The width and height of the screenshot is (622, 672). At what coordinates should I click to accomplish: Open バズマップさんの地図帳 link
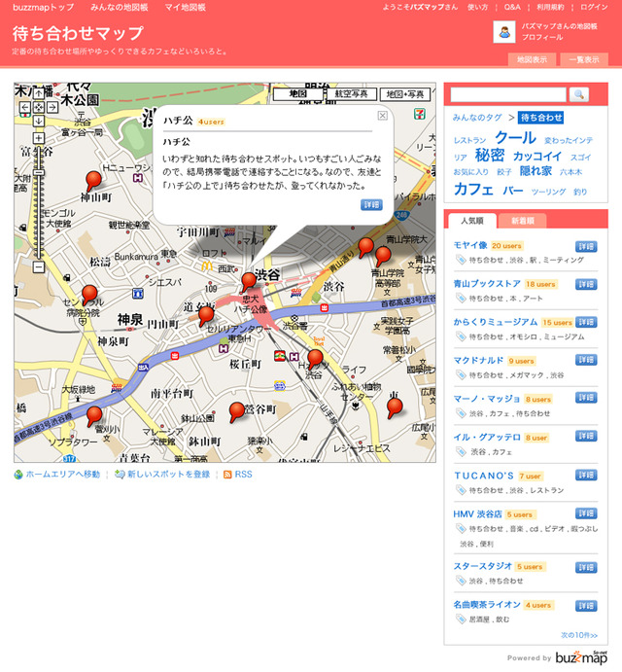tap(559, 26)
